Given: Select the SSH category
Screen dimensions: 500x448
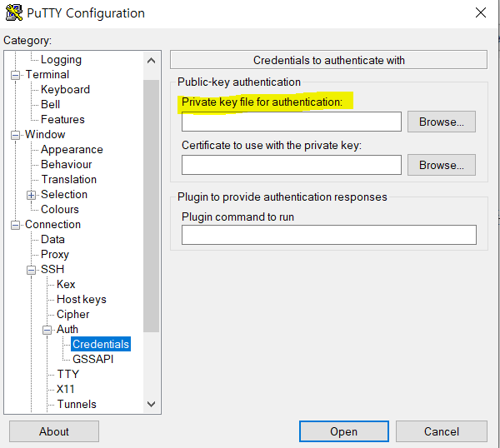Looking at the screenshot, I should point(52,269).
